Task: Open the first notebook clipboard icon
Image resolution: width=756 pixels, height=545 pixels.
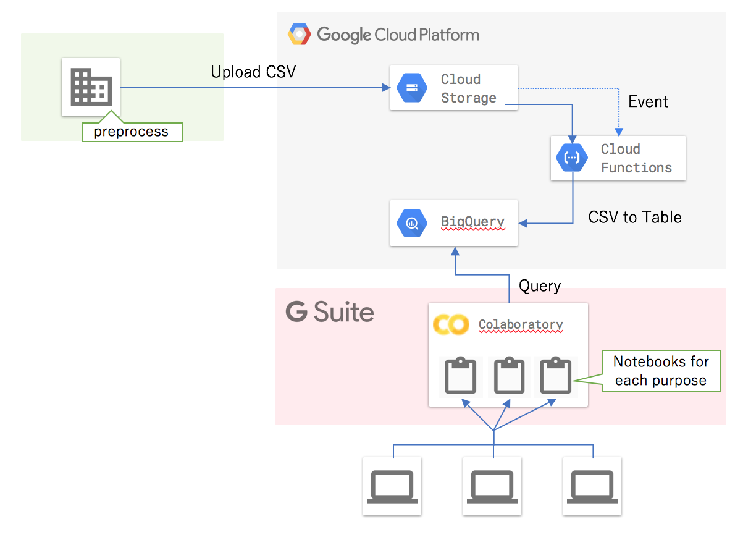Action: click(460, 375)
